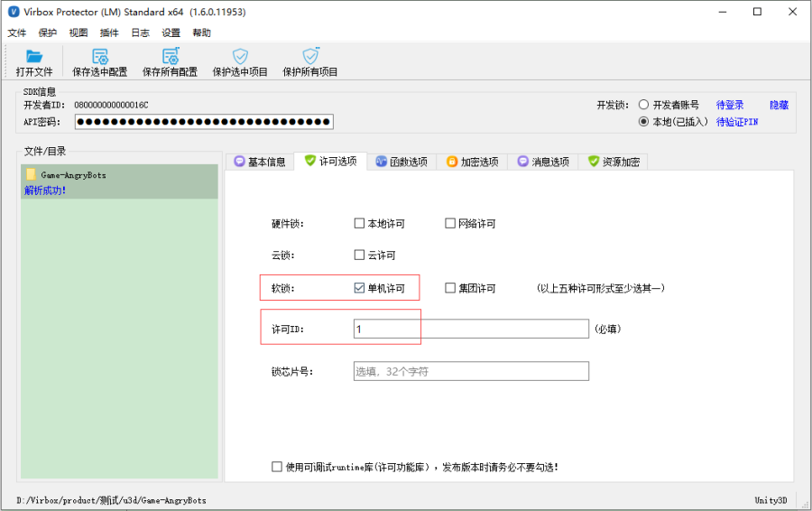Open the 帮助 menu
The height and width of the screenshot is (511, 812).
pyautogui.click(x=201, y=33)
